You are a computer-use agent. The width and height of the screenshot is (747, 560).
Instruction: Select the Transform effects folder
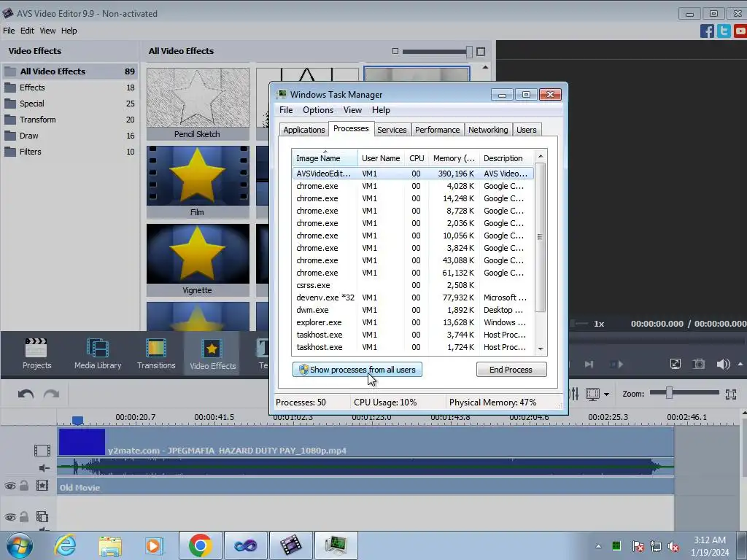[x=69, y=120]
